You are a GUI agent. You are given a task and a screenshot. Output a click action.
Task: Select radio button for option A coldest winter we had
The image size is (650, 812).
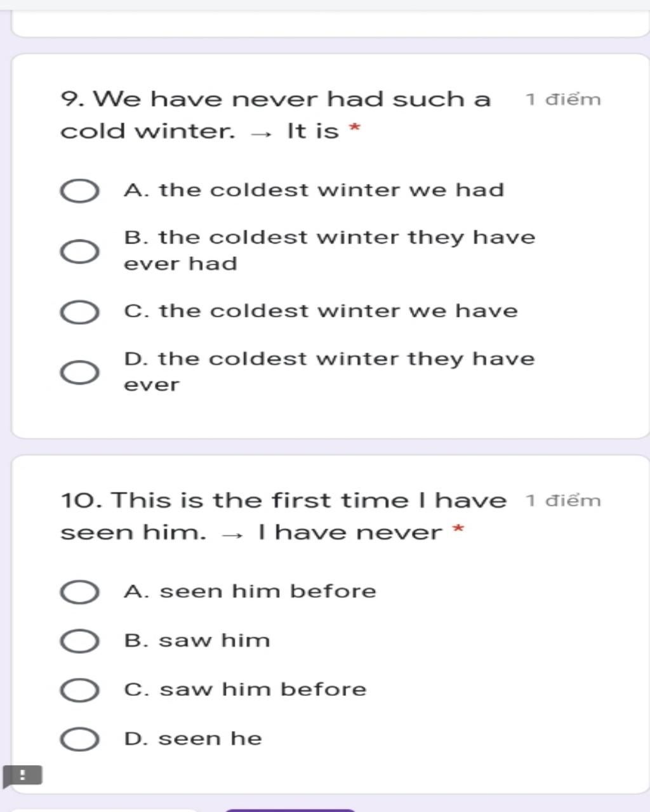79,191
